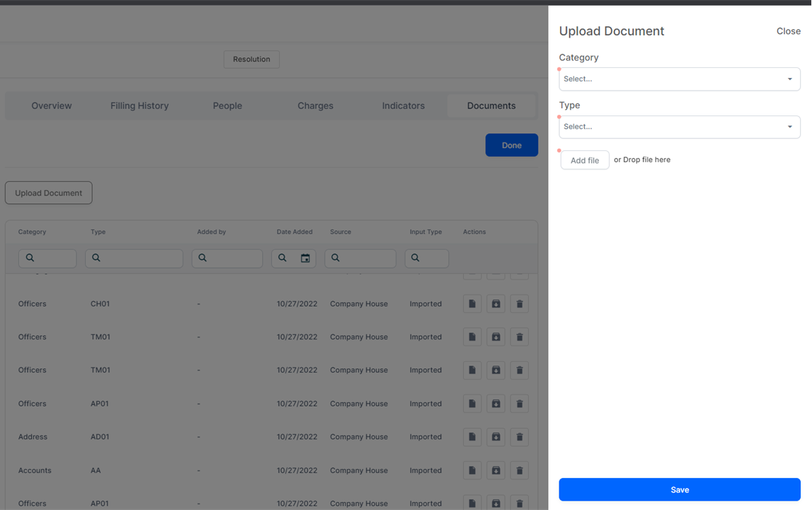Open the Type select dropdown
812x510 pixels.
679,127
